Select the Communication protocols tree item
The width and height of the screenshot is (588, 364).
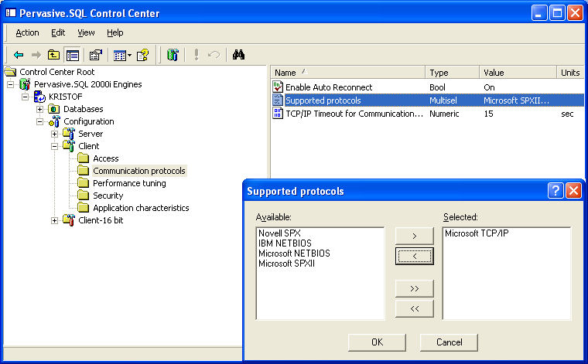click(139, 171)
